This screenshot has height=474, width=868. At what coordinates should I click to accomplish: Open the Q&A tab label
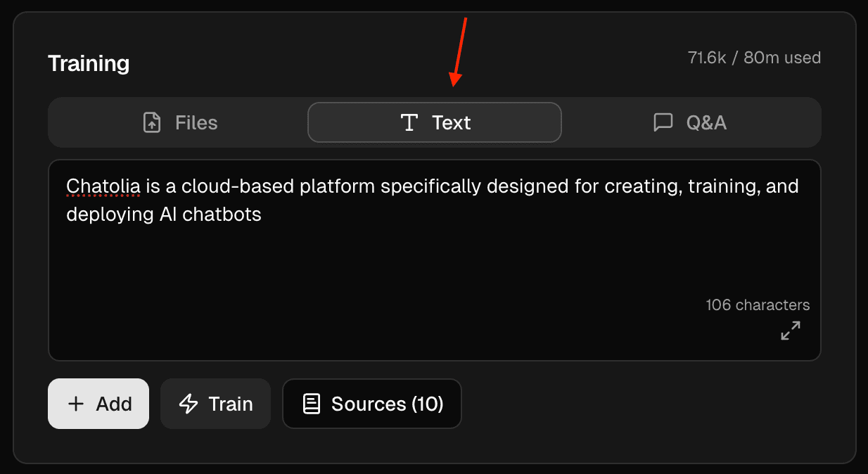pyautogui.click(x=706, y=123)
